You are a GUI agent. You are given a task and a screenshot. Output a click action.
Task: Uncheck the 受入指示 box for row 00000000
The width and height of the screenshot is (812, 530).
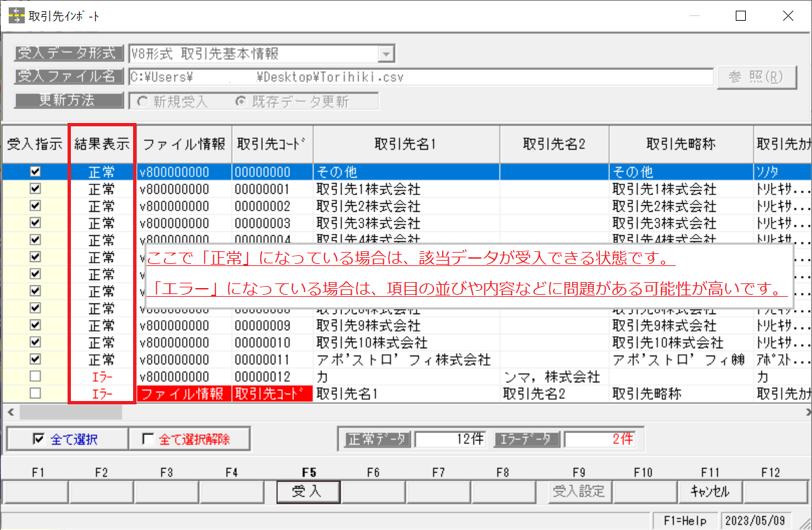coord(35,172)
